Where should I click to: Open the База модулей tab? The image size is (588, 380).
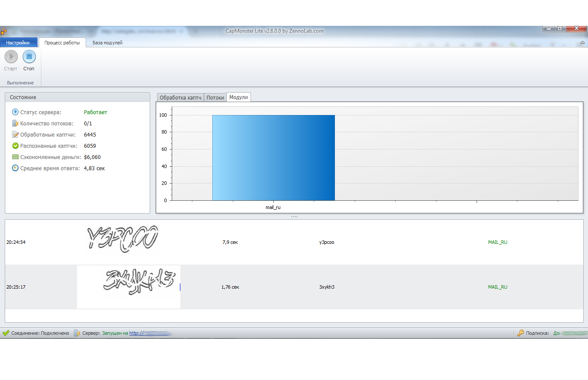108,43
